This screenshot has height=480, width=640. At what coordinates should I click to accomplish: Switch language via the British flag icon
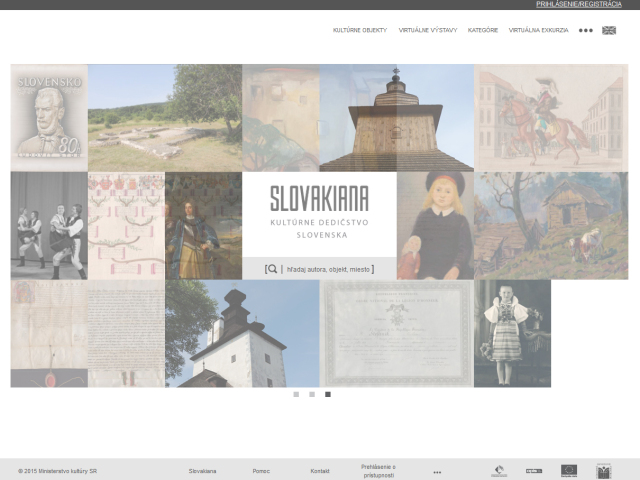(609, 30)
